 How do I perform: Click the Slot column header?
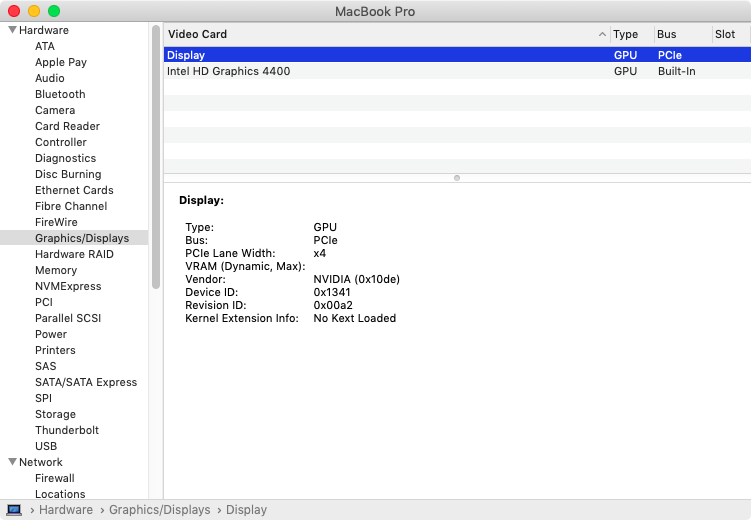click(730, 34)
